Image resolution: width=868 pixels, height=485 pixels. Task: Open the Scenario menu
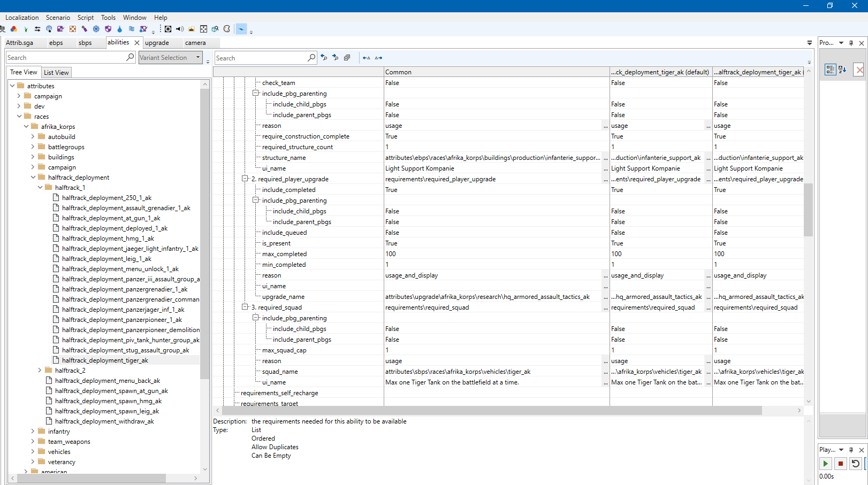tap(58, 18)
